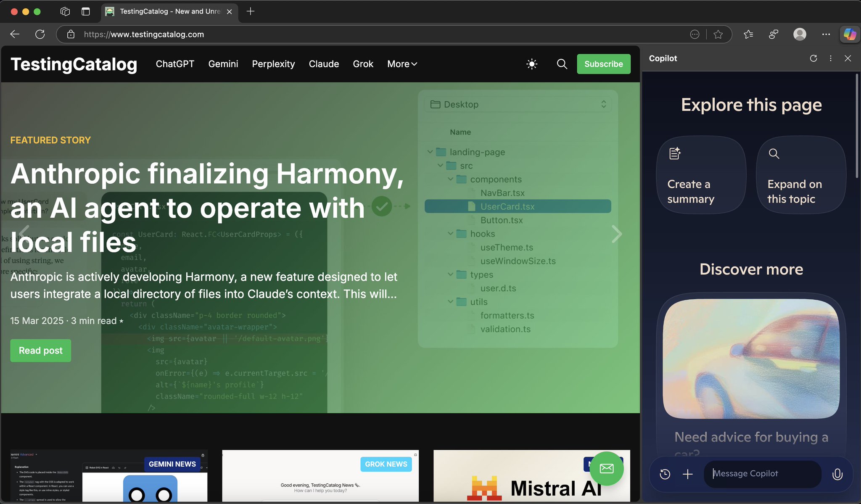The height and width of the screenshot is (504, 861).
Task: Add page to favorites star icon
Action: (718, 34)
